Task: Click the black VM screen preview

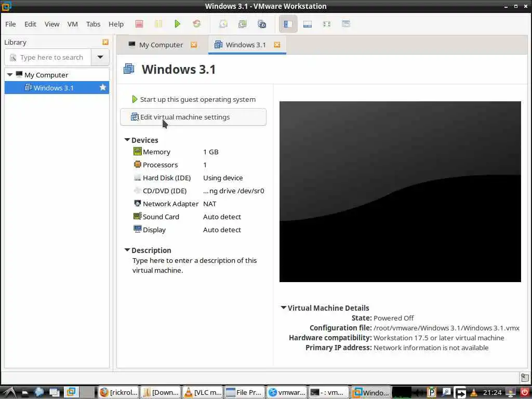Action: click(x=400, y=192)
